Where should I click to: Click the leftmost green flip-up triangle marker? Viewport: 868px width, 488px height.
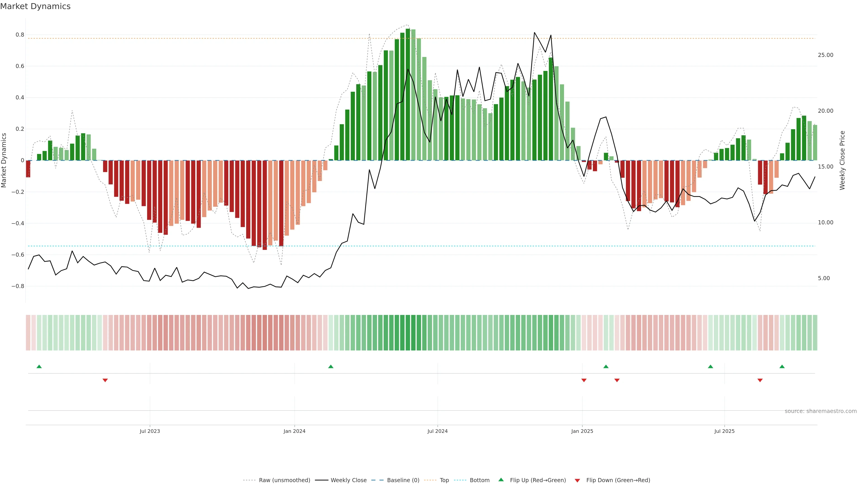coord(39,366)
